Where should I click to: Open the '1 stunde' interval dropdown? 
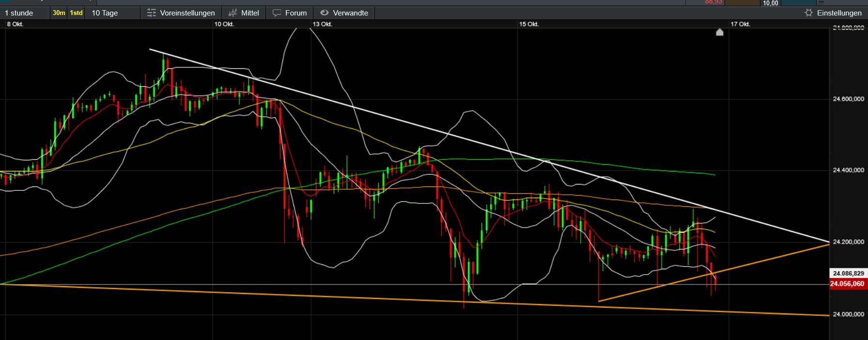coord(19,13)
